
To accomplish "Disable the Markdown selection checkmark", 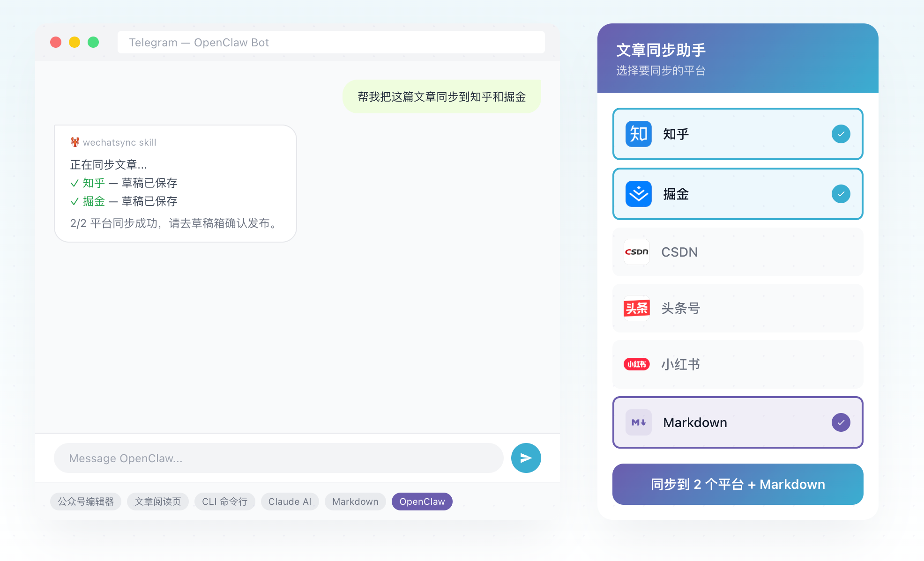I will click(841, 422).
